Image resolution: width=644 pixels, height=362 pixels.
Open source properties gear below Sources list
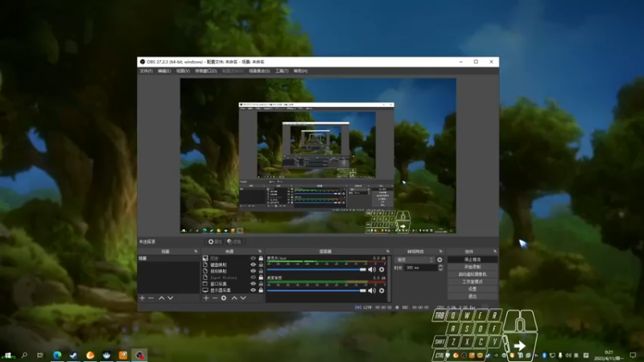coord(224,298)
